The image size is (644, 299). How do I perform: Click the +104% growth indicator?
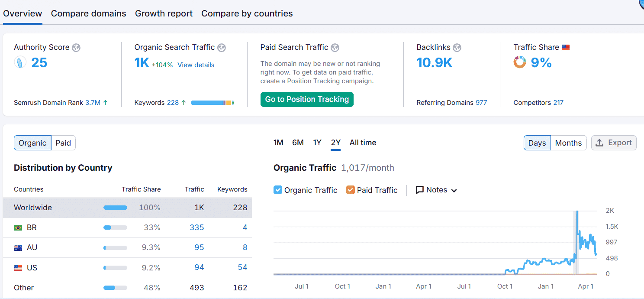(x=162, y=65)
